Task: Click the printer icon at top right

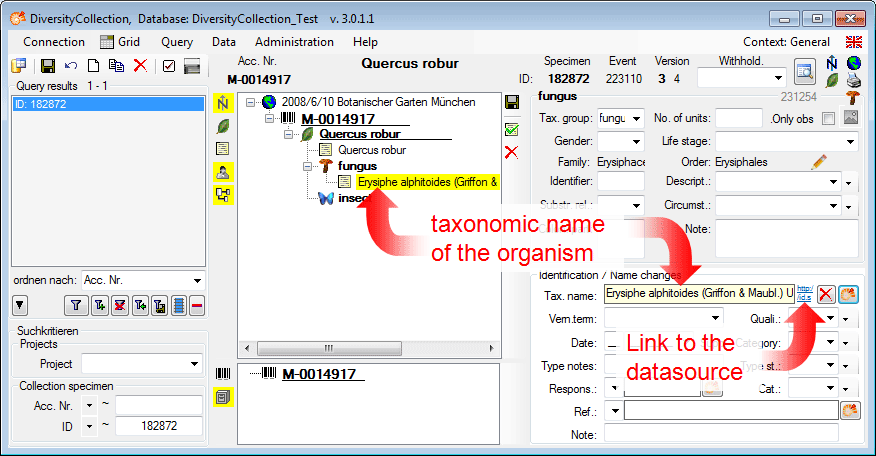Action: coord(853,80)
